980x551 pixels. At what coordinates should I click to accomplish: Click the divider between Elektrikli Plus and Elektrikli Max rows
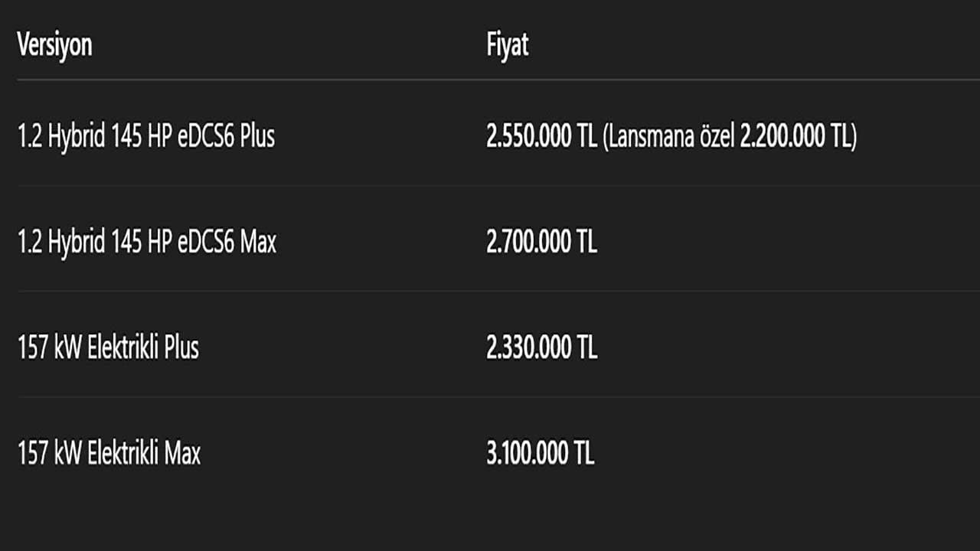point(490,396)
